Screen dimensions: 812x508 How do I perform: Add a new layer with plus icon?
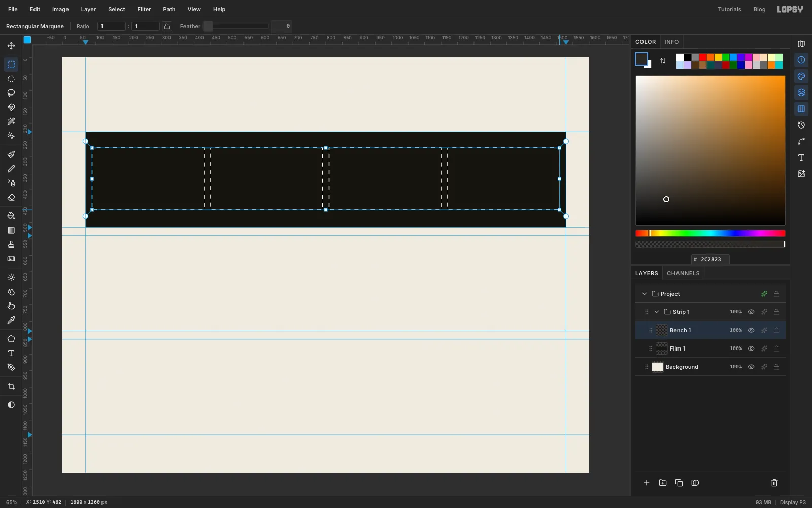(647, 483)
